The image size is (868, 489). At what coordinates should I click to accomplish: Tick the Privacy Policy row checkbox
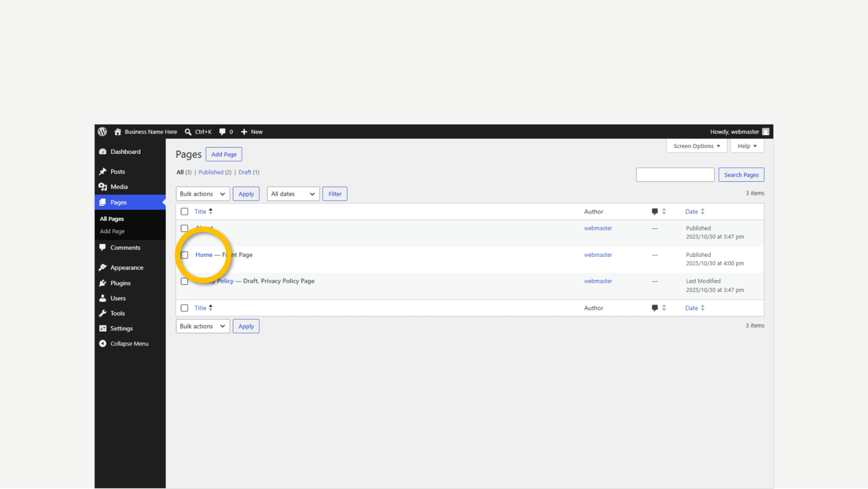click(x=184, y=281)
